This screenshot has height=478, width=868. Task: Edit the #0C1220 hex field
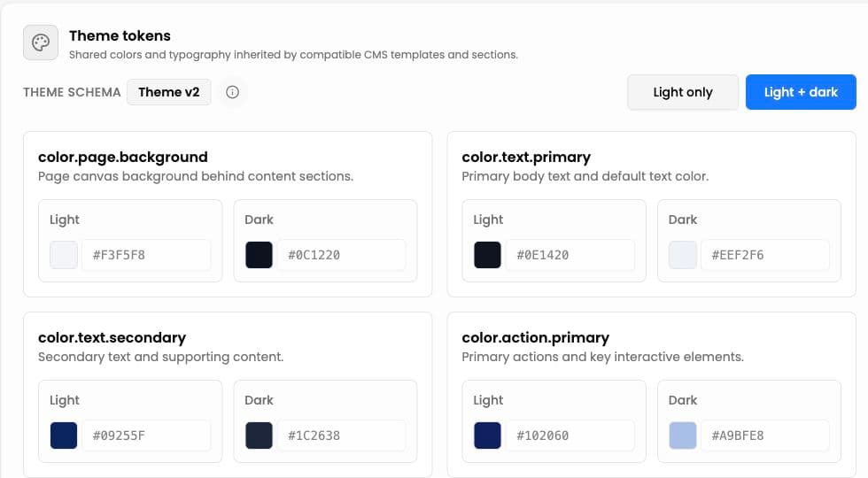coord(342,255)
